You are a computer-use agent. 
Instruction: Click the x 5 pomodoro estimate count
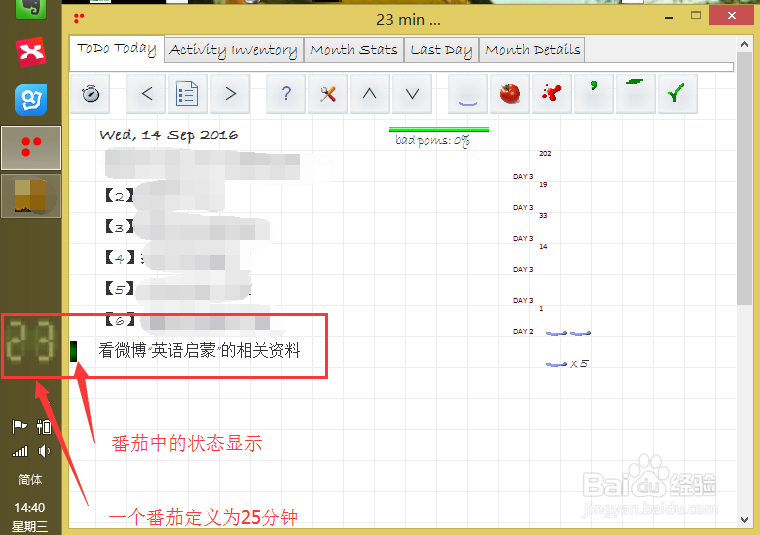579,363
